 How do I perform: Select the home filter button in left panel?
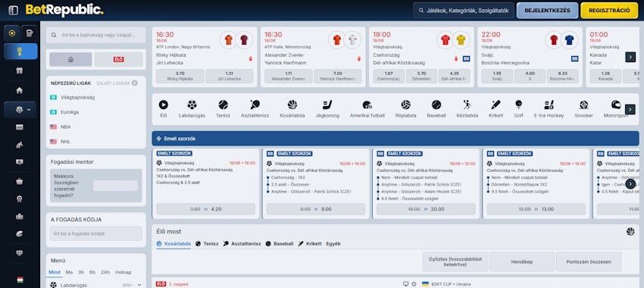70,59
